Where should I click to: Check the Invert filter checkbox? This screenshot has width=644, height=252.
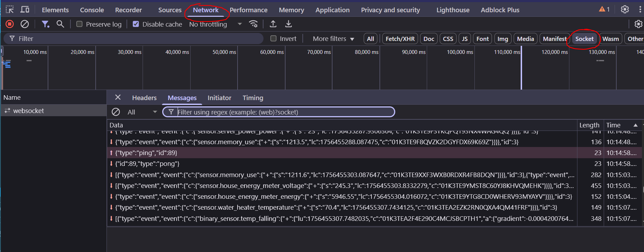(x=274, y=38)
